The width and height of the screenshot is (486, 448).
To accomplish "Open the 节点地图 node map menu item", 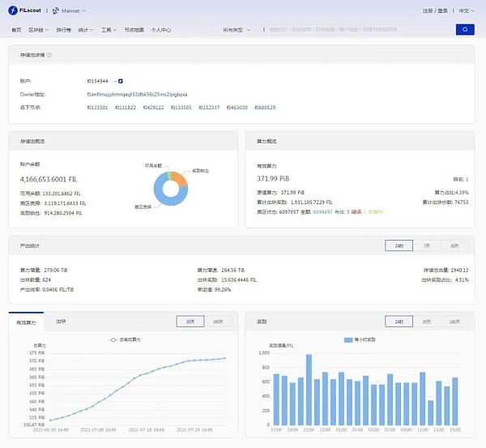I will (134, 30).
